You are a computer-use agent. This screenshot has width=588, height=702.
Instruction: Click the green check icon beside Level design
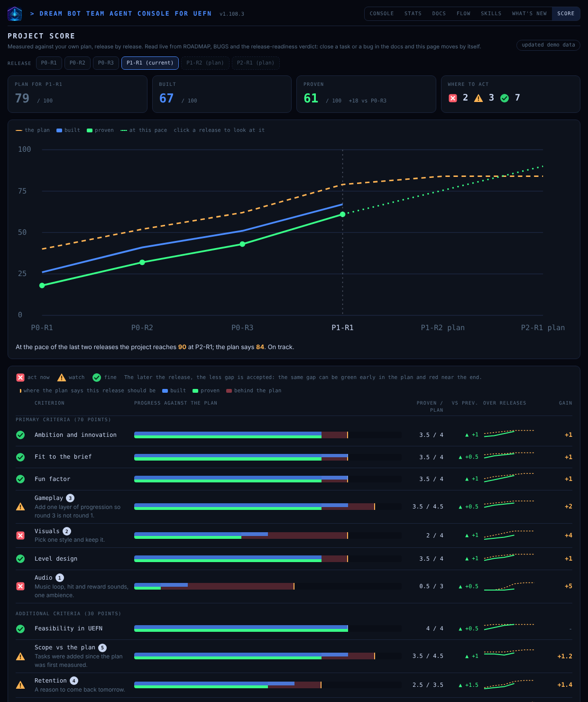[20, 559]
